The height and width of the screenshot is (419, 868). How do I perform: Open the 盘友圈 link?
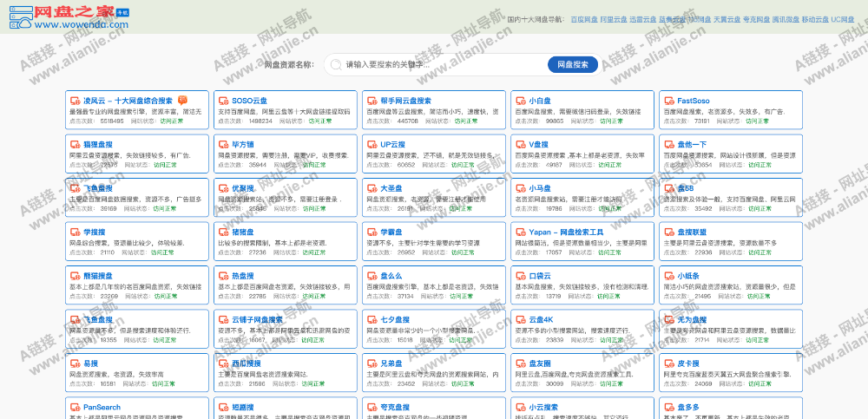click(x=540, y=363)
